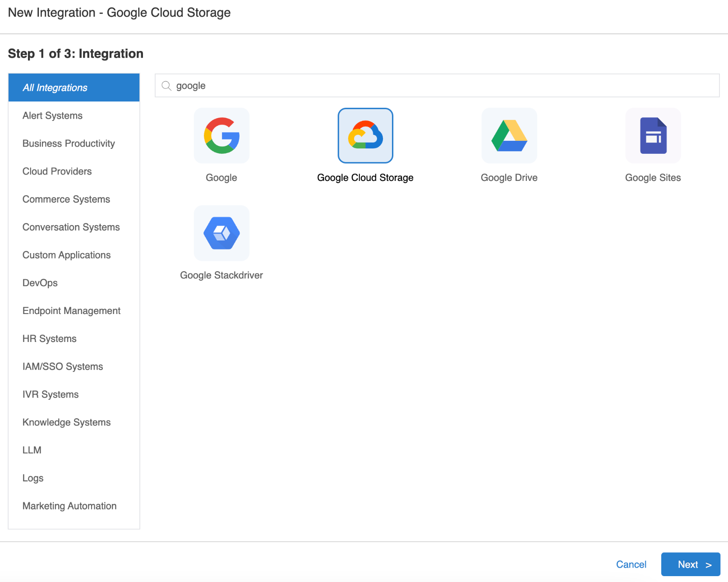This screenshot has height=582, width=728.
Task: Focus the integration search field
Action: coord(437,85)
